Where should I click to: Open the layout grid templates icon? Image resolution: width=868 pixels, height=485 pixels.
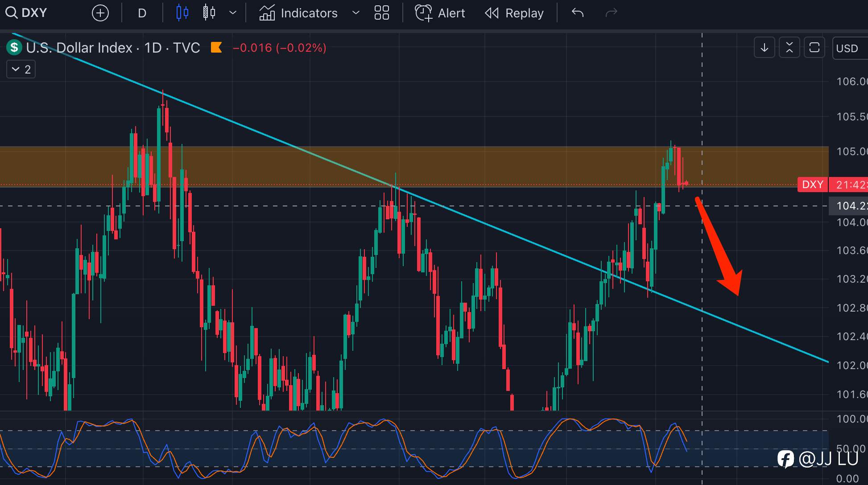[x=381, y=12]
